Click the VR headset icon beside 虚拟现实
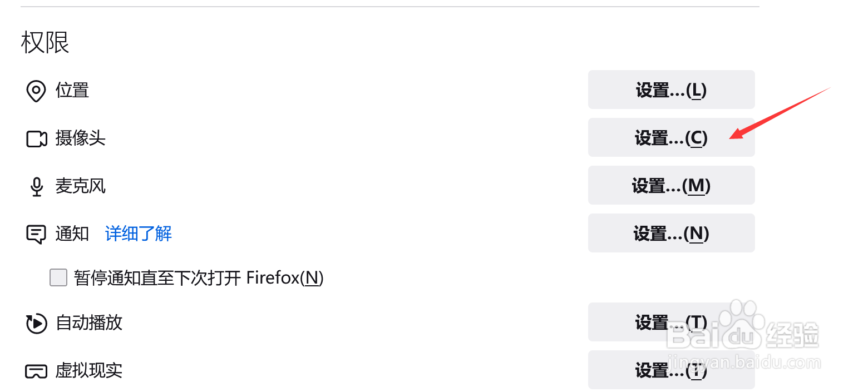This screenshot has width=868, height=392. pyautogui.click(x=37, y=371)
